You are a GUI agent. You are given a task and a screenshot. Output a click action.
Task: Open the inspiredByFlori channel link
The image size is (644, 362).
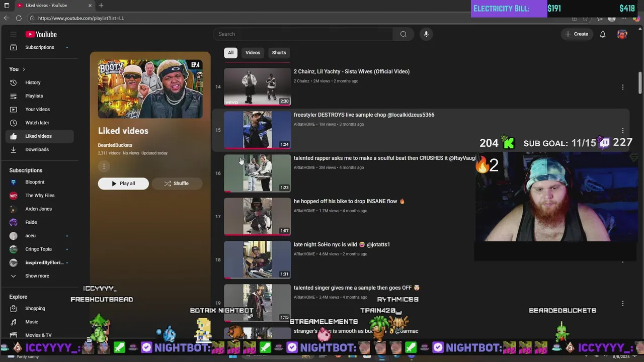click(x=40, y=262)
